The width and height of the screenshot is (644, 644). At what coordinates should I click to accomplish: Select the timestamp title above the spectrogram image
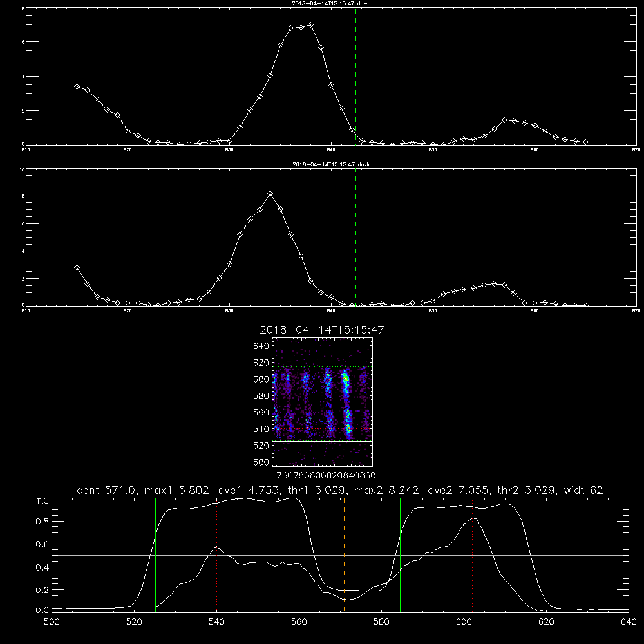[322, 330]
